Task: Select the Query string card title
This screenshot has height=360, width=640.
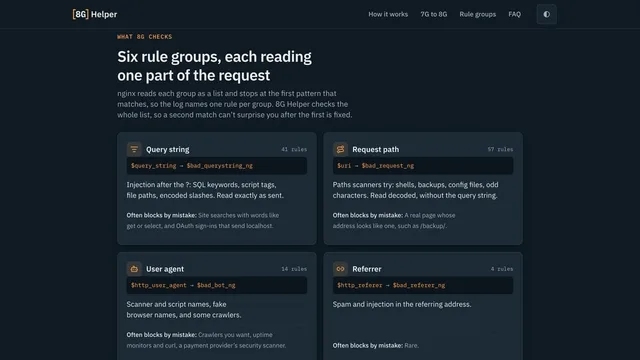Action: point(167,149)
